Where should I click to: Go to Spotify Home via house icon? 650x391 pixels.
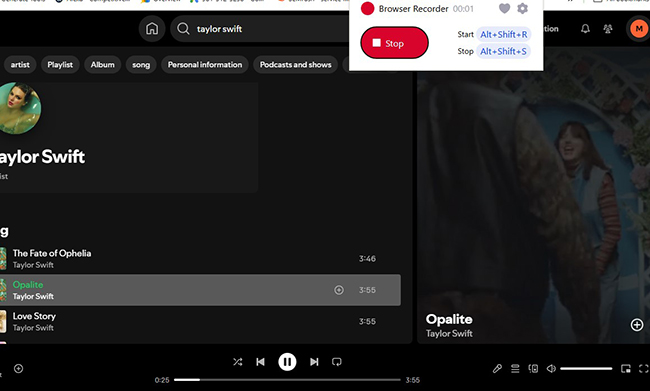[152, 29]
